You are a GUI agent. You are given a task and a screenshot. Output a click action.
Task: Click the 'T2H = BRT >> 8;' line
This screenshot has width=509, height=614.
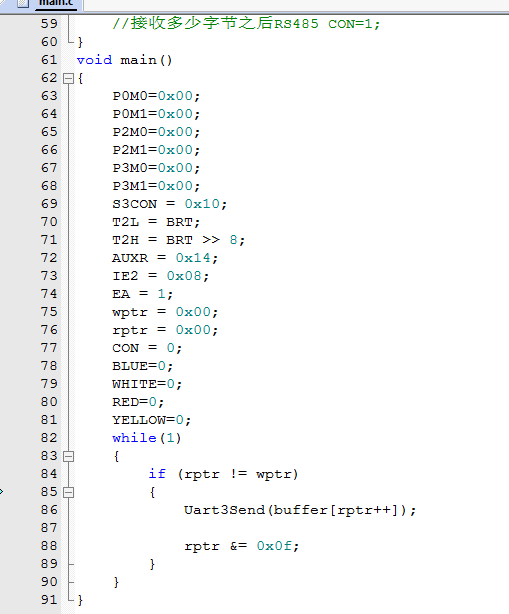coord(179,240)
